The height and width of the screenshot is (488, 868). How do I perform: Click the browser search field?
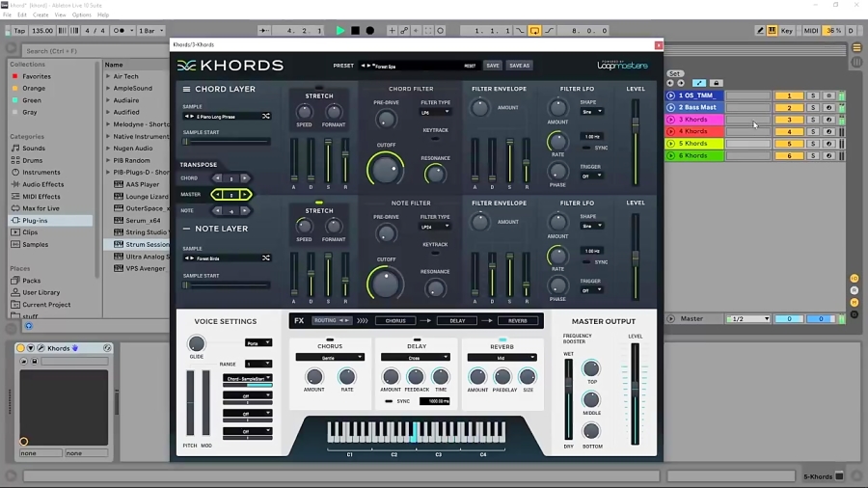[x=95, y=51]
